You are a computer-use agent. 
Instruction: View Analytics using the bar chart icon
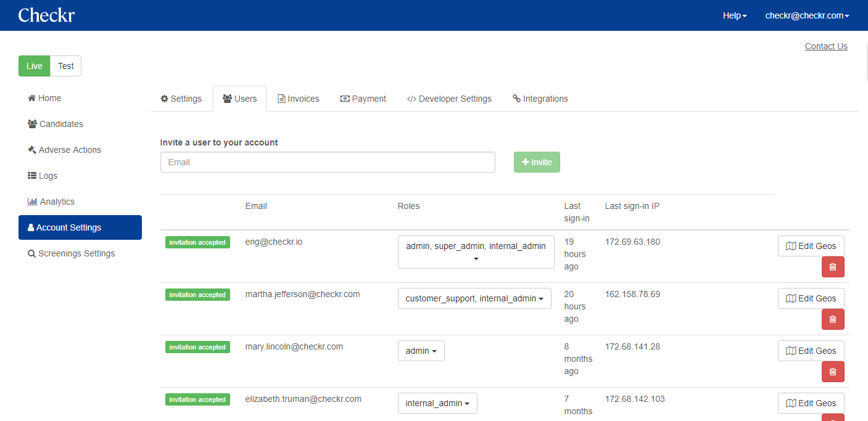point(32,202)
